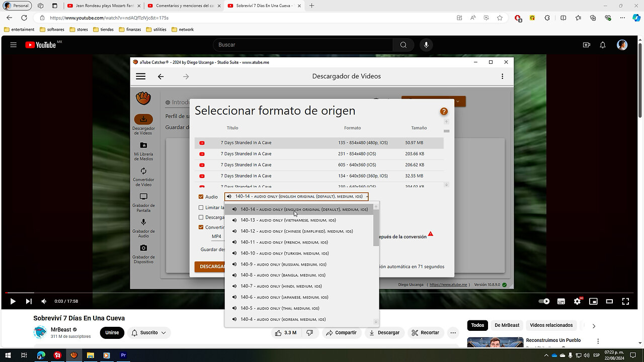The image size is (644, 362).
Task: Go back with aTube Catcher's back arrow
Action: tap(160, 76)
